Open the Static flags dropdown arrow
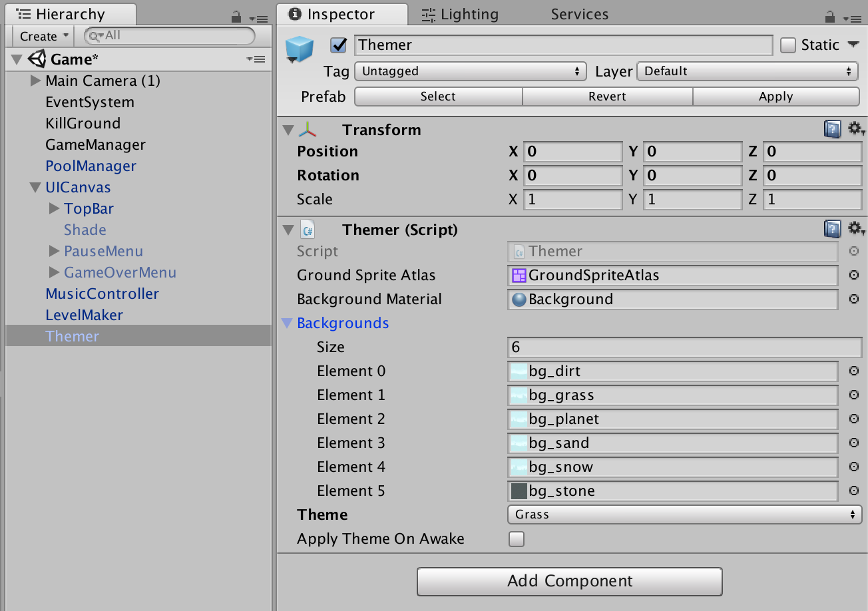 853,45
